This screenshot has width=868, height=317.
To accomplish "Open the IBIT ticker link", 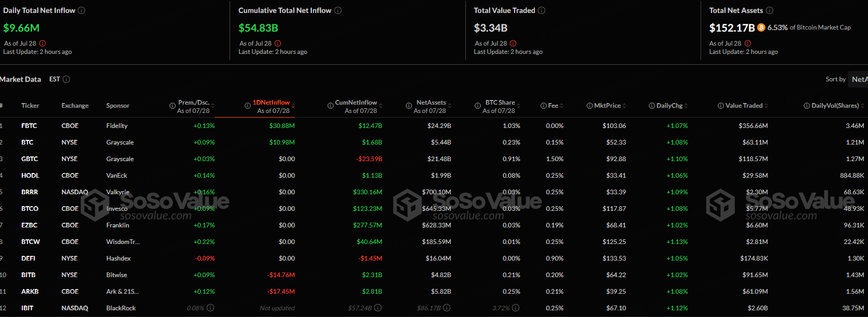I will (x=27, y=308).
